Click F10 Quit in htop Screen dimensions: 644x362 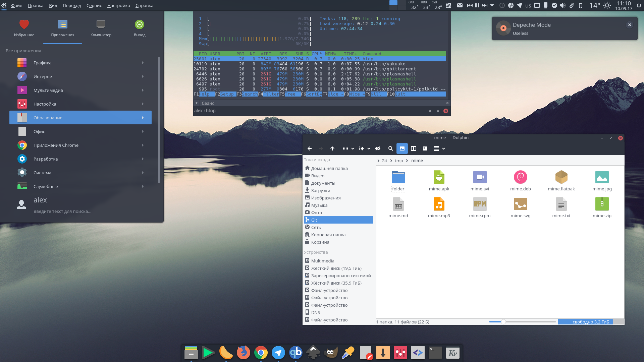tap(396, 94)
